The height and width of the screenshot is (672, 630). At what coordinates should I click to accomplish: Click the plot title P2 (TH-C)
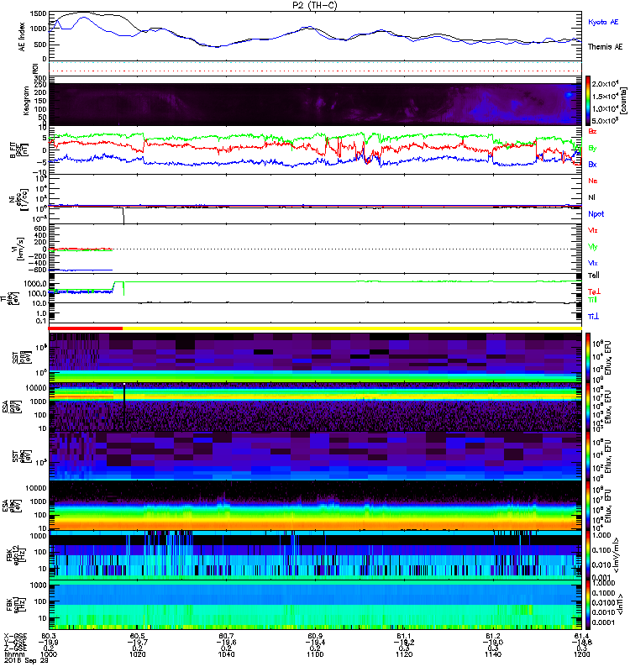pyautogui.click(x=314, y=5)
